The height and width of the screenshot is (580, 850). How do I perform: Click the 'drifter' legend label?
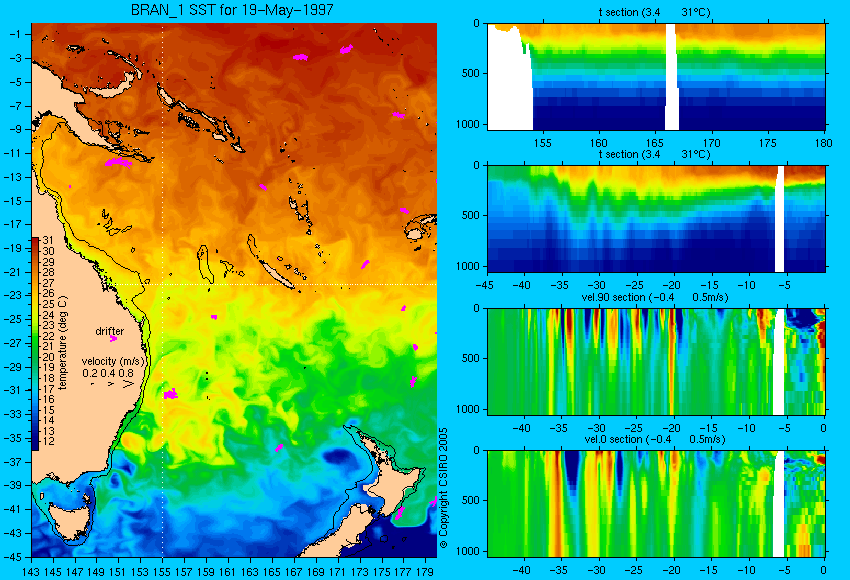[x=110, y=331]
